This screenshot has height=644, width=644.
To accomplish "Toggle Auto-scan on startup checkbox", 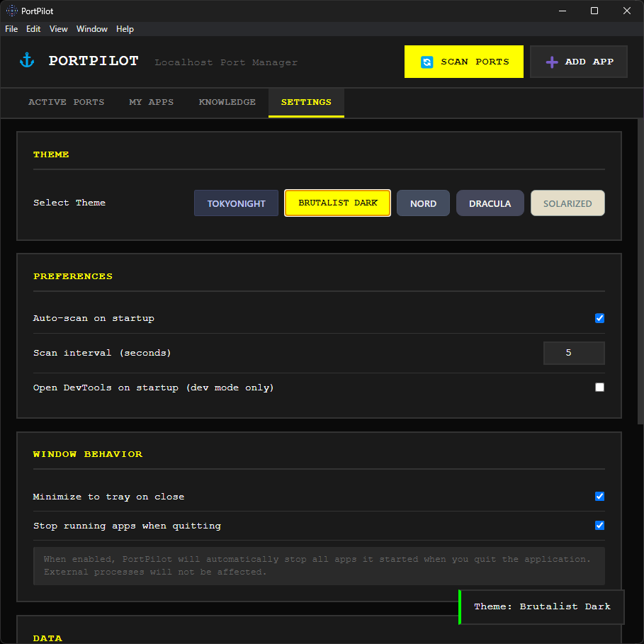I will coord(599,318).
